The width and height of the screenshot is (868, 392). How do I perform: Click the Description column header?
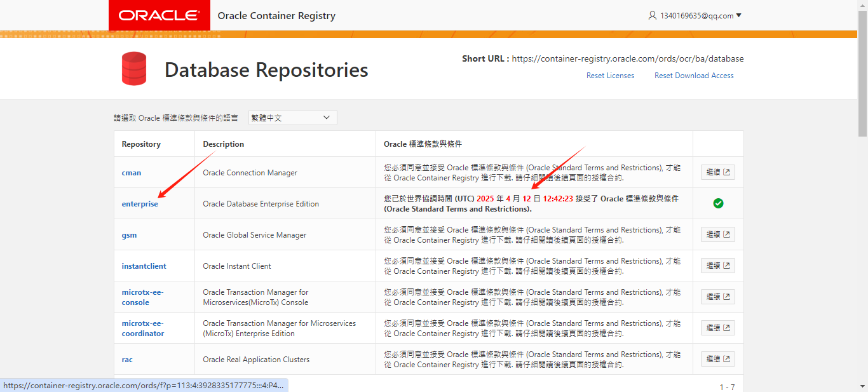tap(224, 144)
